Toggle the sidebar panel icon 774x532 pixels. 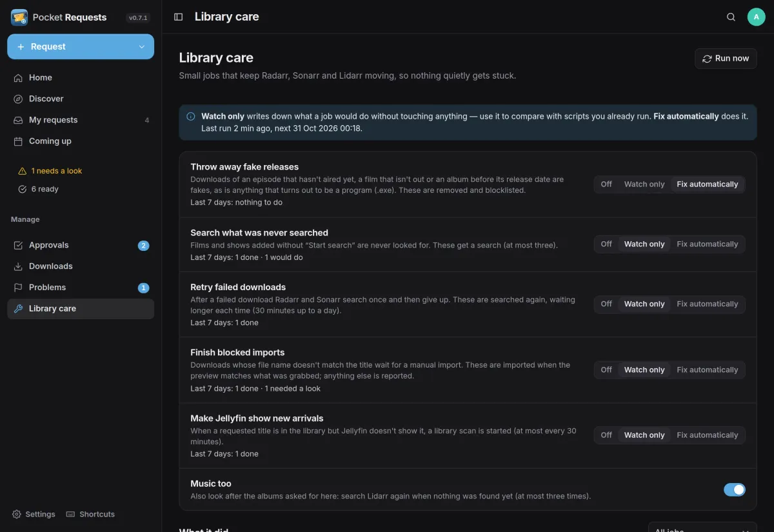(x=179, y=17)
